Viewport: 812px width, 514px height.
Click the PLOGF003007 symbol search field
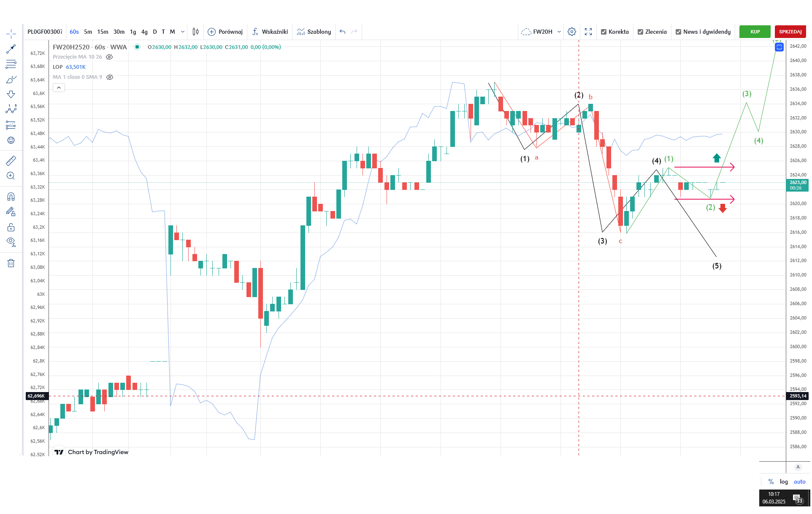pos(45,32)
